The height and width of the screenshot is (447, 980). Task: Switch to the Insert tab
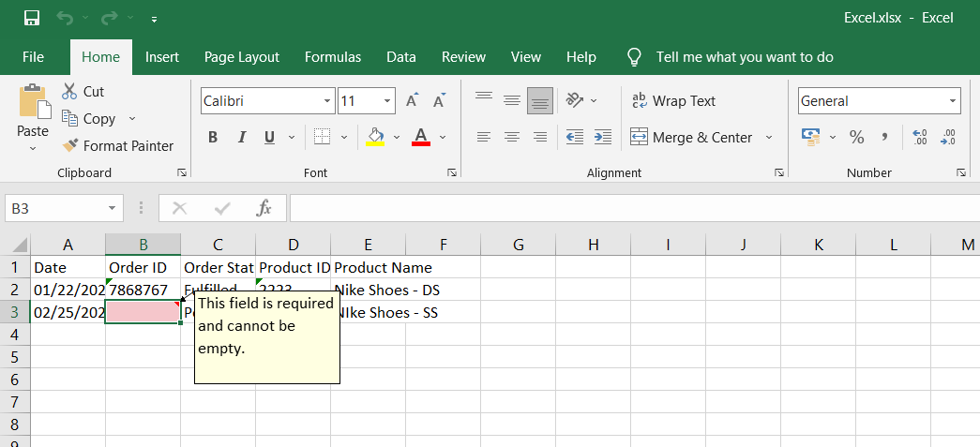click(x=162, y=57)
